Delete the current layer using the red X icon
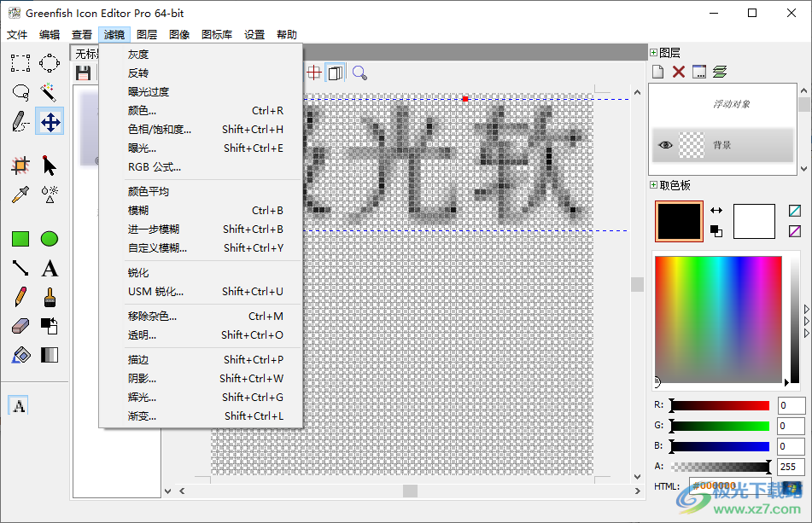This screenshot has width=812, height=523. (x=678, y=72)
